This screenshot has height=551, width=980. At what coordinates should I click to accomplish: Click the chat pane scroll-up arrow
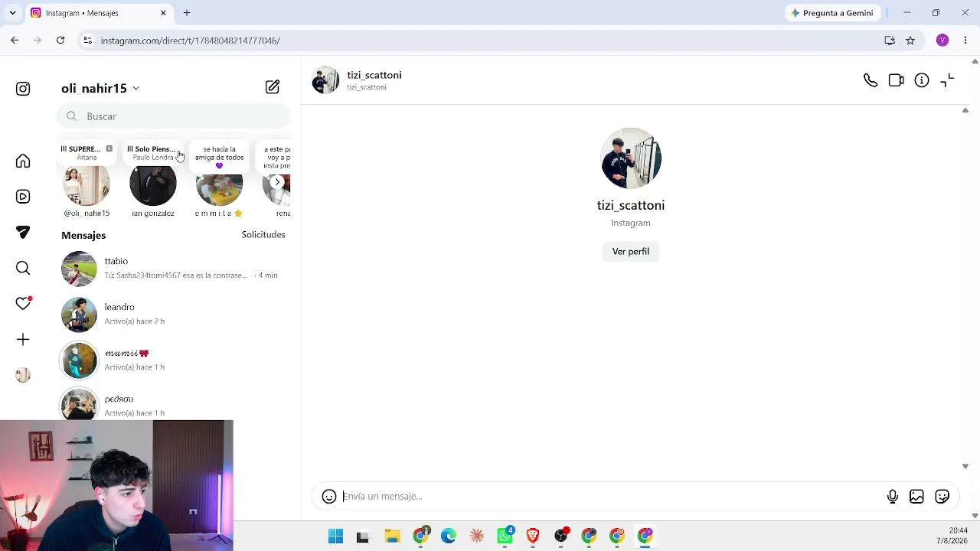tap(965, 111)
